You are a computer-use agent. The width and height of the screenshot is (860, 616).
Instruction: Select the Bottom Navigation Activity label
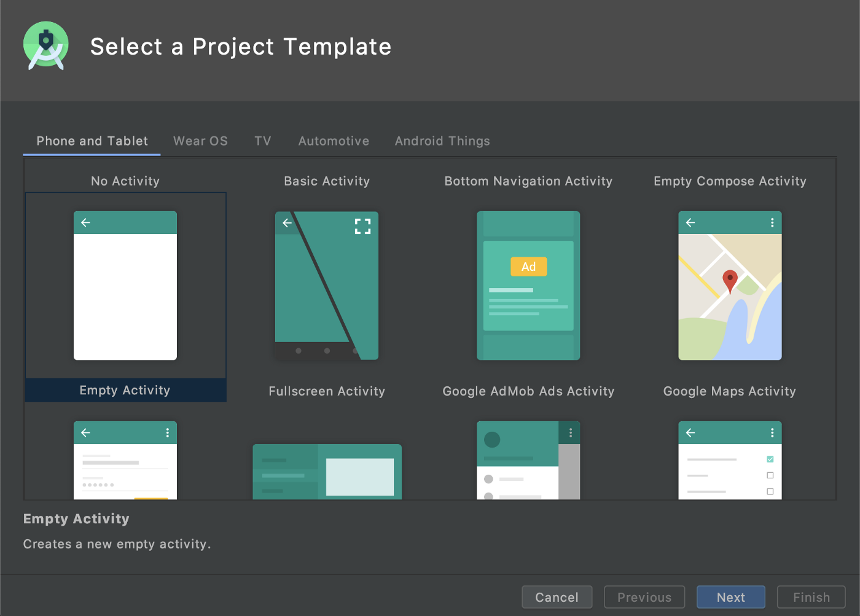pyautogui.click(x=528, y=181)
